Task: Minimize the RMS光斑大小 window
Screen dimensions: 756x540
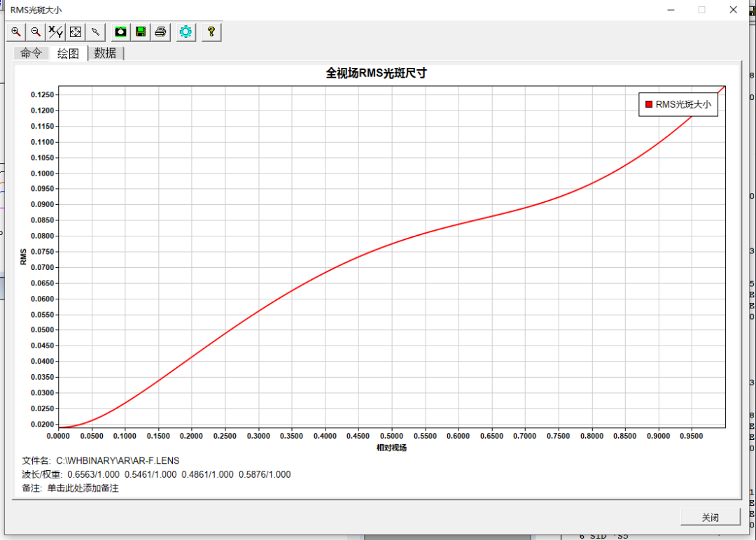Action: coord(671,10)
